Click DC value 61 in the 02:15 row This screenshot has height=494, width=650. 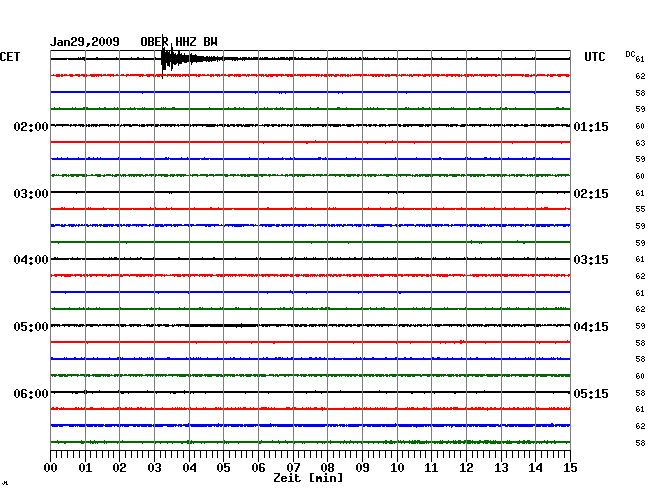pos(640,193)
